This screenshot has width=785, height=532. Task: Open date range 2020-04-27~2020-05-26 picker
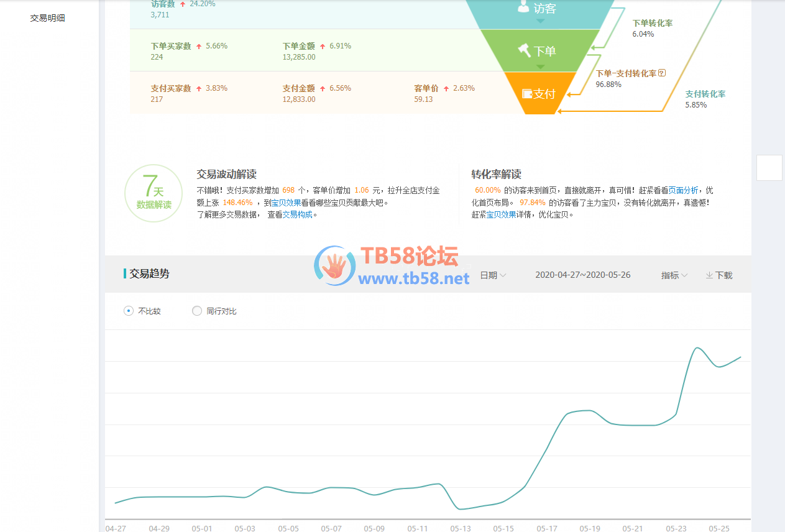(x=582, y=275)
